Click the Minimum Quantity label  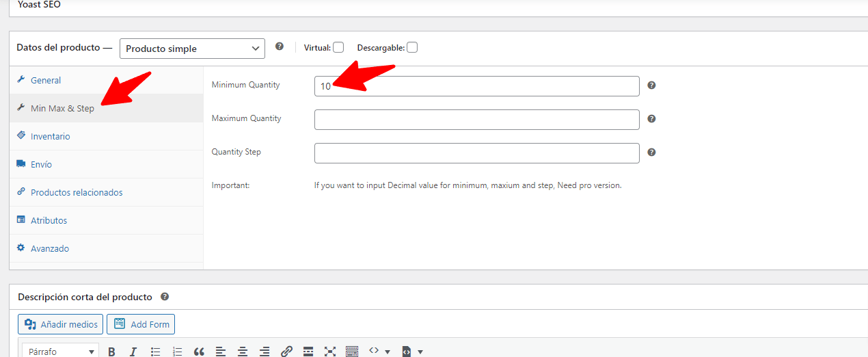(246, 85)
